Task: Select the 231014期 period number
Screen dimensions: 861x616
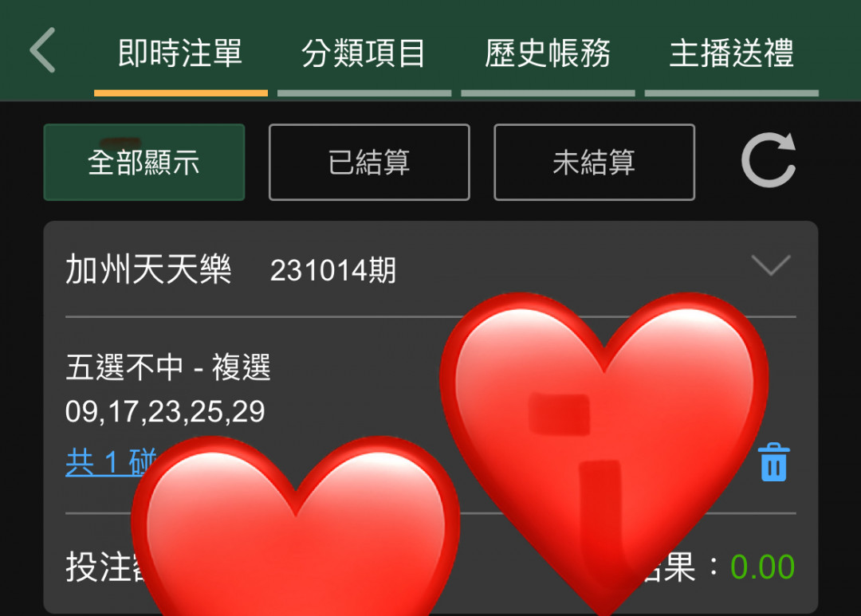Action: [x=333, y=270]
